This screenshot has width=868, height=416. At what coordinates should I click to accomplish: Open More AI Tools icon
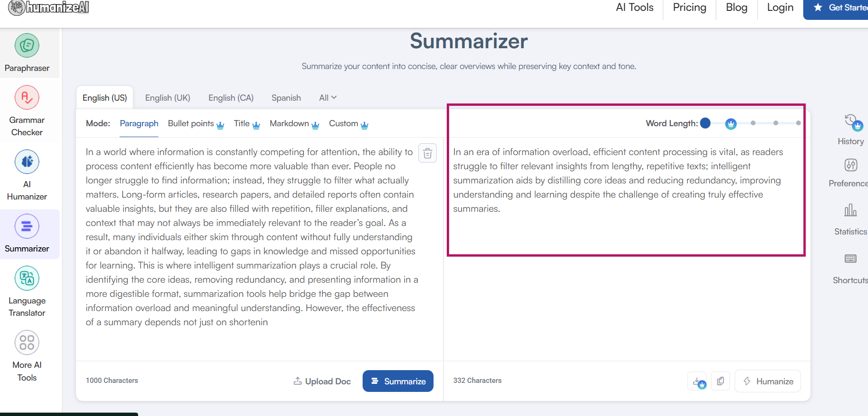[x=27, y=343]
